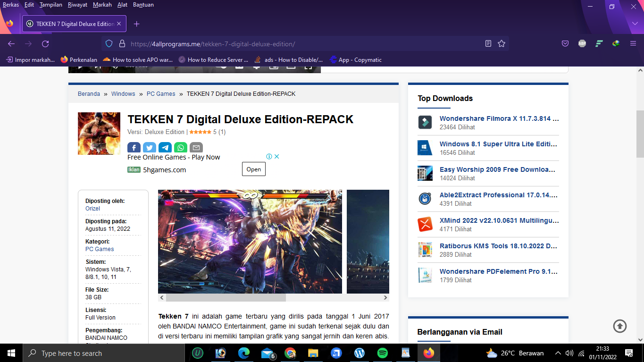Open Firefox application menu hamburger
This screenshot has height=362, width=644.
tap(633, 43)
